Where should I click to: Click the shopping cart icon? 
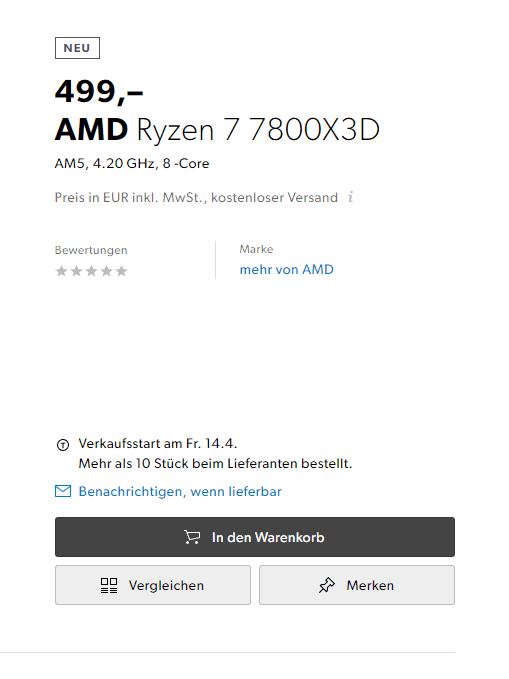click(x=192, y=537)
